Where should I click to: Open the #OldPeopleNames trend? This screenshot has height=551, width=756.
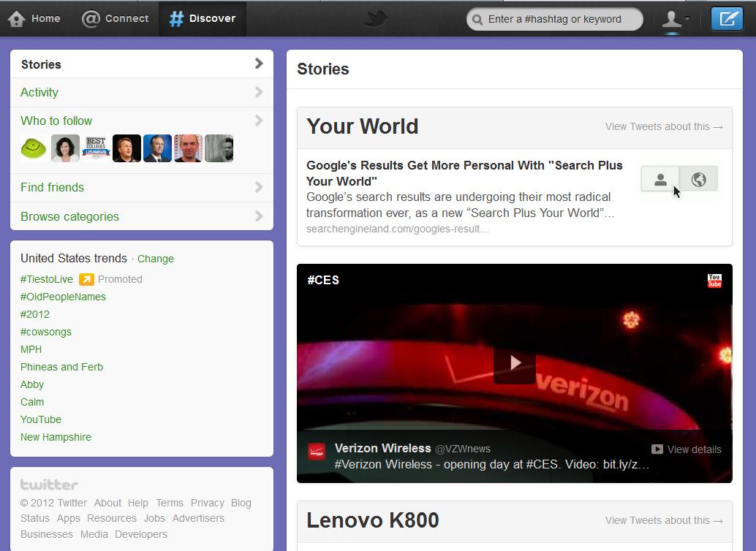click(x=63, y=297)
